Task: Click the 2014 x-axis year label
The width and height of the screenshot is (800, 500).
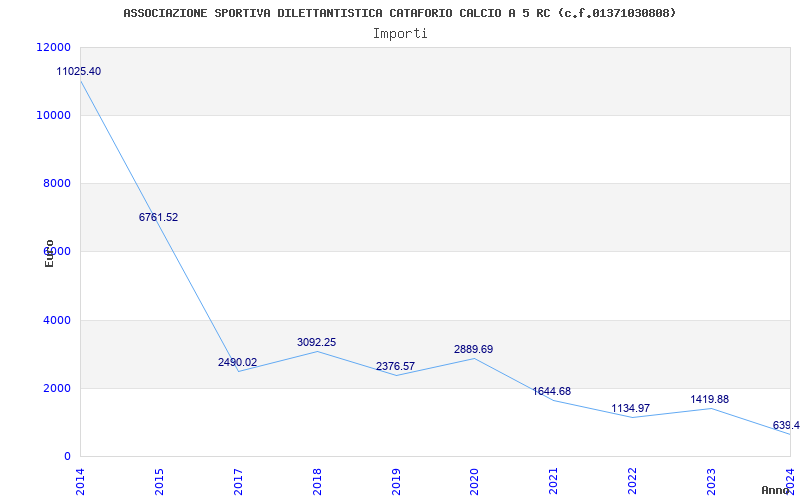Action: click(x=80, y=482)
